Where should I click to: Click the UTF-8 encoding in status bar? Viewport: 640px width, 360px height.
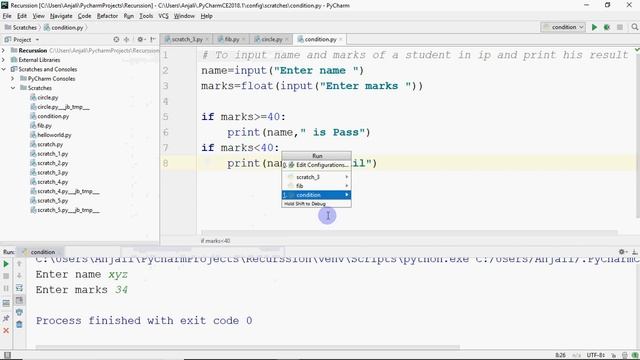tap(595, 355)
